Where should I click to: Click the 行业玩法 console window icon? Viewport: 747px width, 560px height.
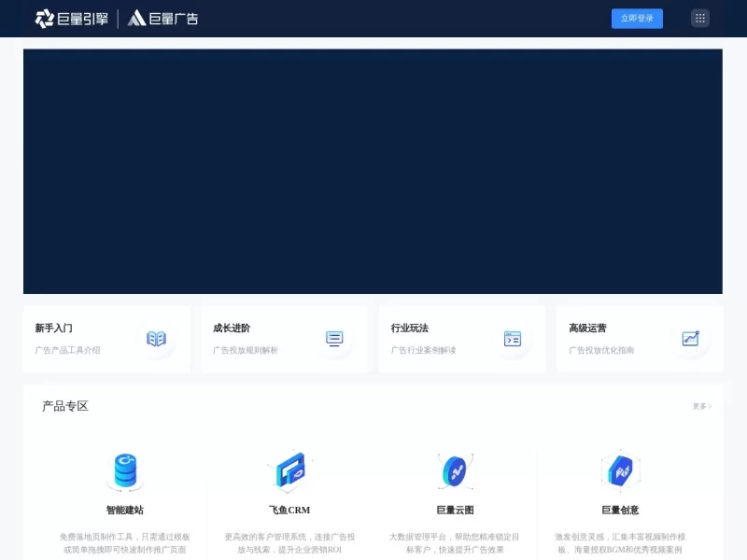coord(512,339)
